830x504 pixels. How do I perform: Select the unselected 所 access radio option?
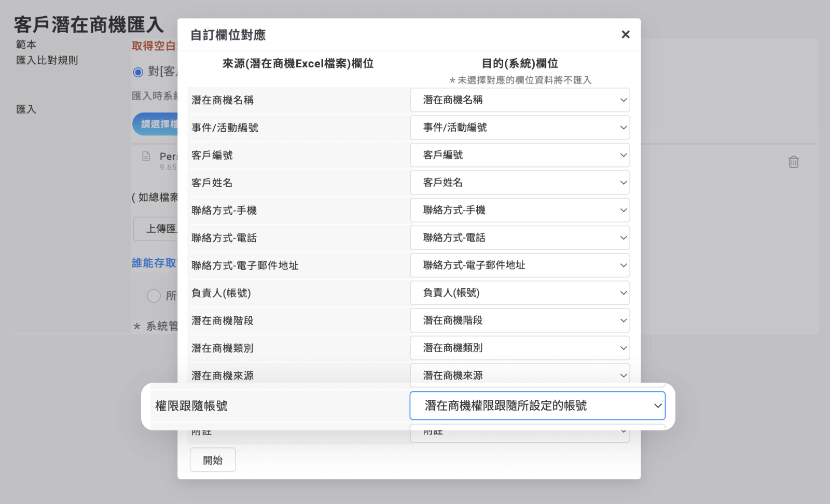click(154, 296)
